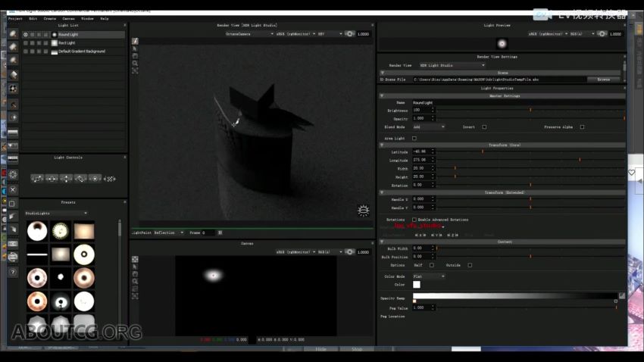Click the Light Preview exposure icon

pos(602,34)
